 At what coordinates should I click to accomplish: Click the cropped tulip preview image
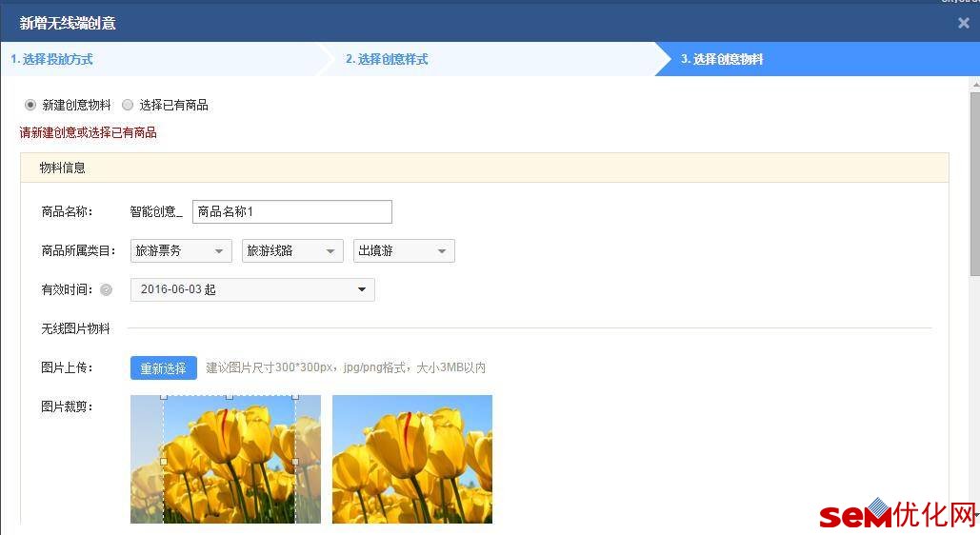pos(412,459)
